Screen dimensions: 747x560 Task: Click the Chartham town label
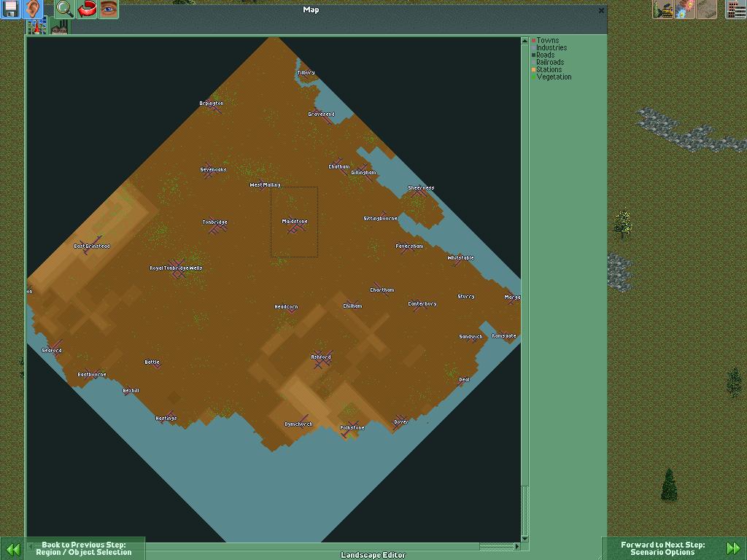pyautogui.click(x=382, y=290)
